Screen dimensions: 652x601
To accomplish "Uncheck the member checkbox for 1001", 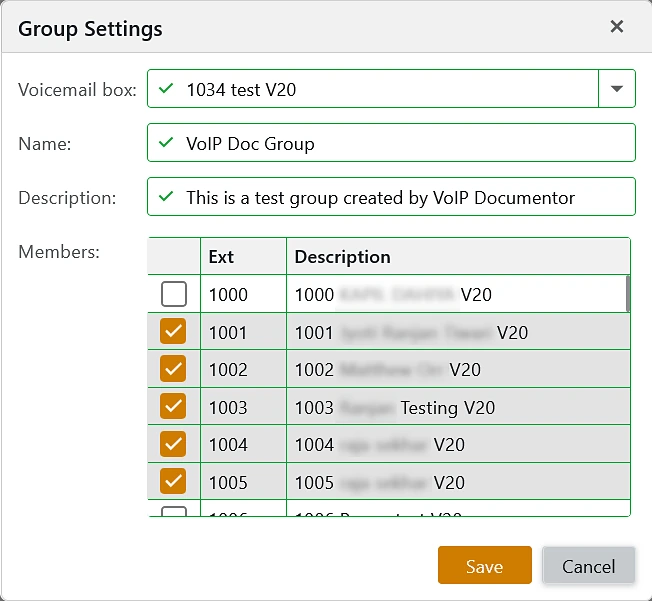I will point(173,331).
